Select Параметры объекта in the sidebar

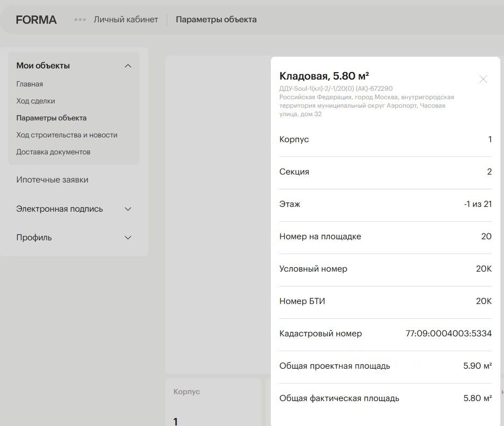(52, 118)
